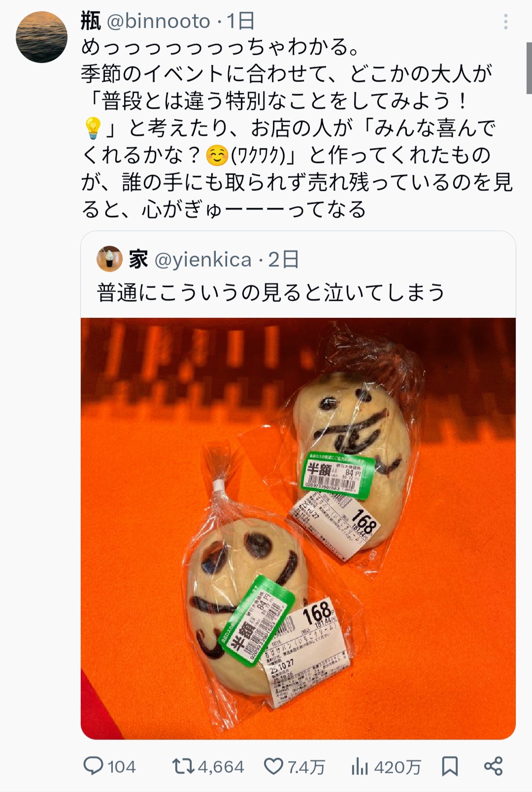Open the smiley bread photo
The height and width of the screenshot is (792, 532).
tap(298, 528)
